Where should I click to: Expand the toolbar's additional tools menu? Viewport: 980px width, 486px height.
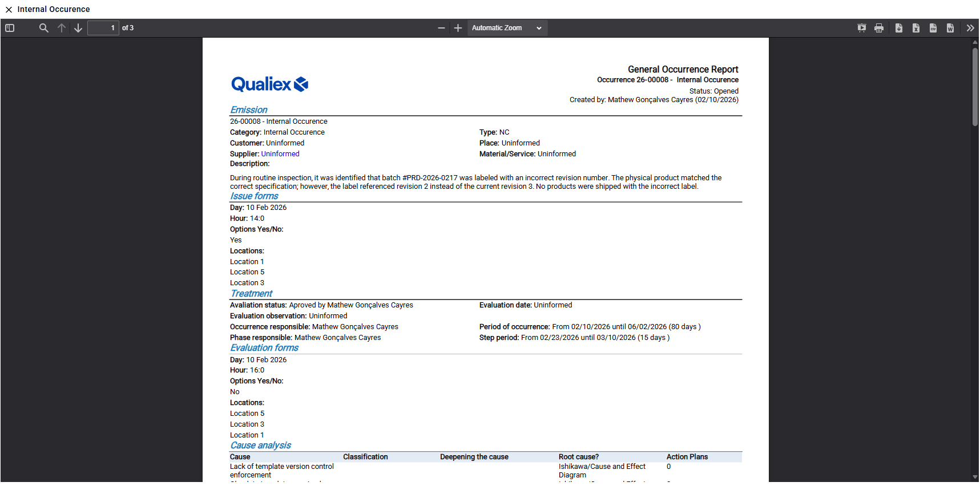tap(970, 28)
